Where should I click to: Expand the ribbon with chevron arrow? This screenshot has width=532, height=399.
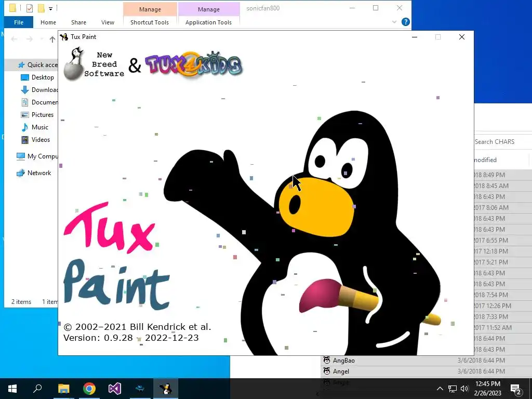pos(394,22)
